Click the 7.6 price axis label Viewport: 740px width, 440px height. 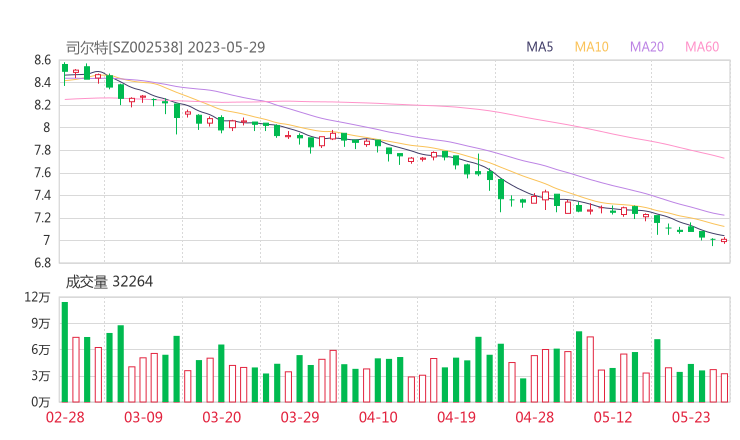click(x=42, y=173)
